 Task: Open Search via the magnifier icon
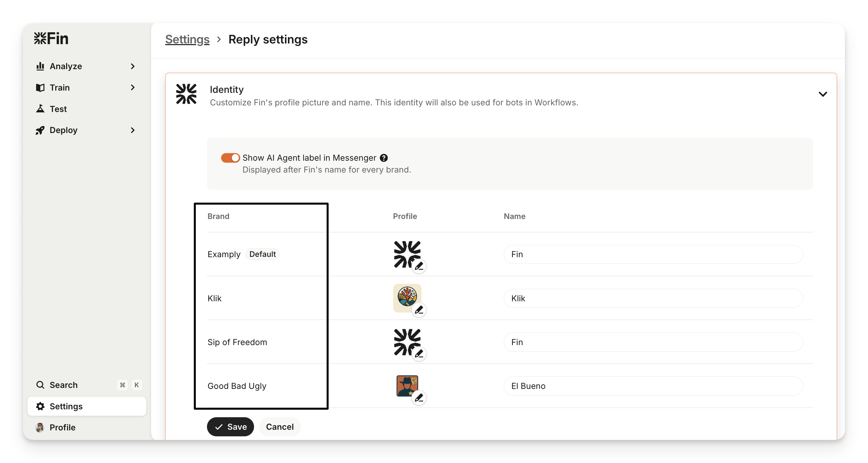pos(40,385)
